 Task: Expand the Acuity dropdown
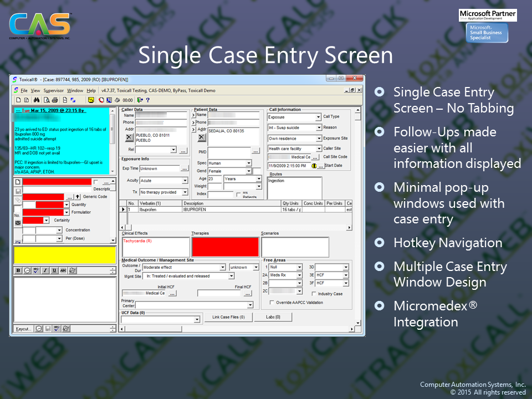point(185,181)
